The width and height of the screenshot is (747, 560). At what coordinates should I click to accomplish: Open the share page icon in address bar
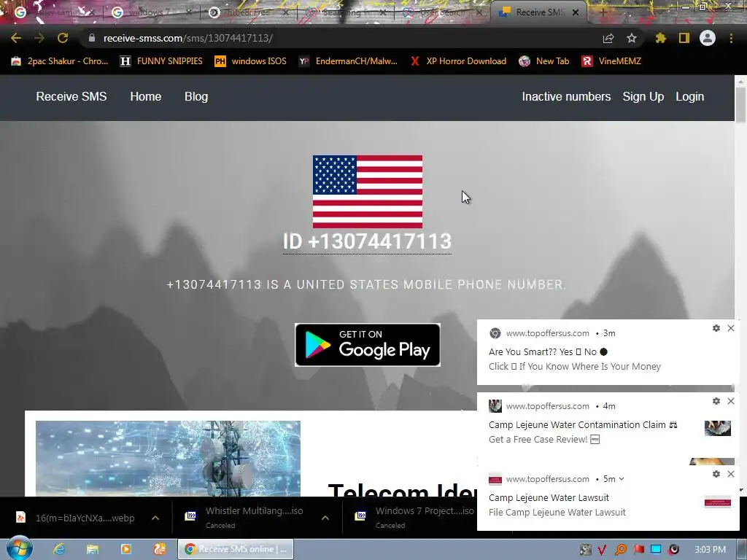pos(608,38)
